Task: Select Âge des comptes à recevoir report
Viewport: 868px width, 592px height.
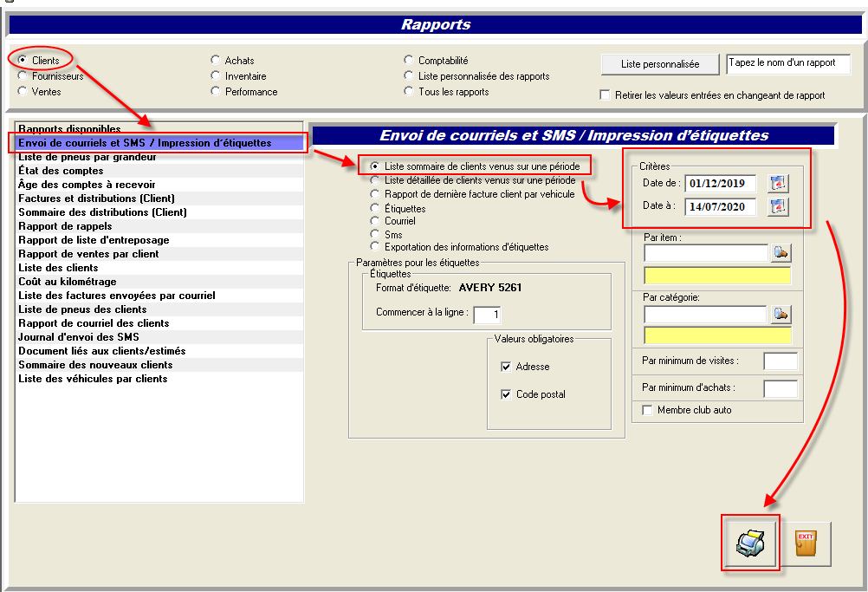Action: click(159, 185)
